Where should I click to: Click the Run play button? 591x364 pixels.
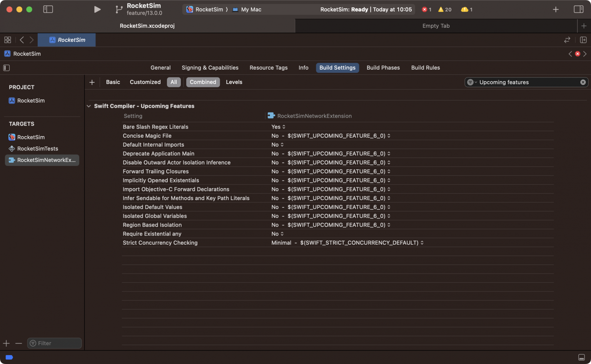pyautogui.click(x=97, y=9)
